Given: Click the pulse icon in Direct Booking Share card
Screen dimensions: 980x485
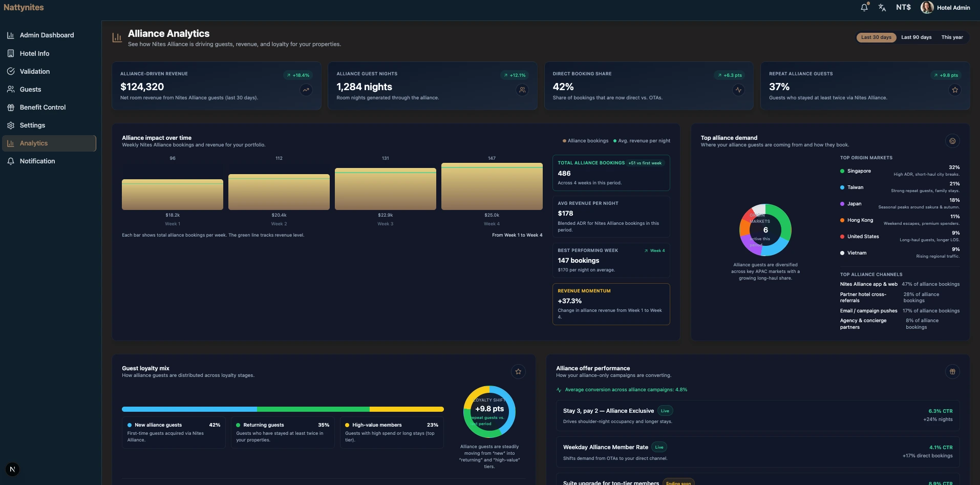Looking at the screenshot, I should pos(738,90).
